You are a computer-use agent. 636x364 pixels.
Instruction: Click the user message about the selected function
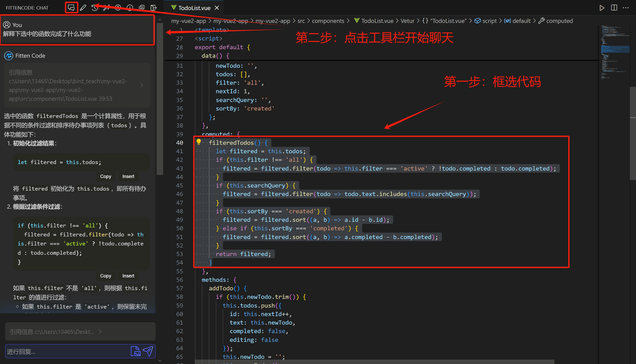[x=47, y=34]
